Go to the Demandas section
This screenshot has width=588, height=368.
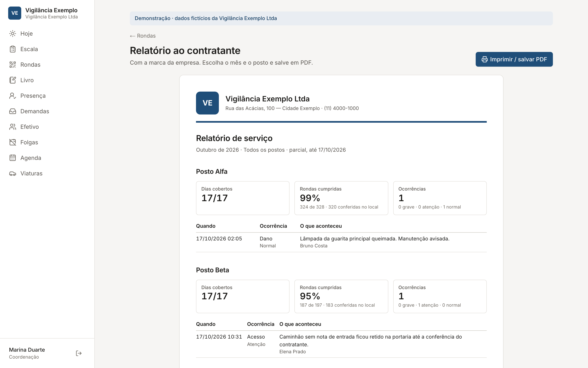click(x=47, y=111)
